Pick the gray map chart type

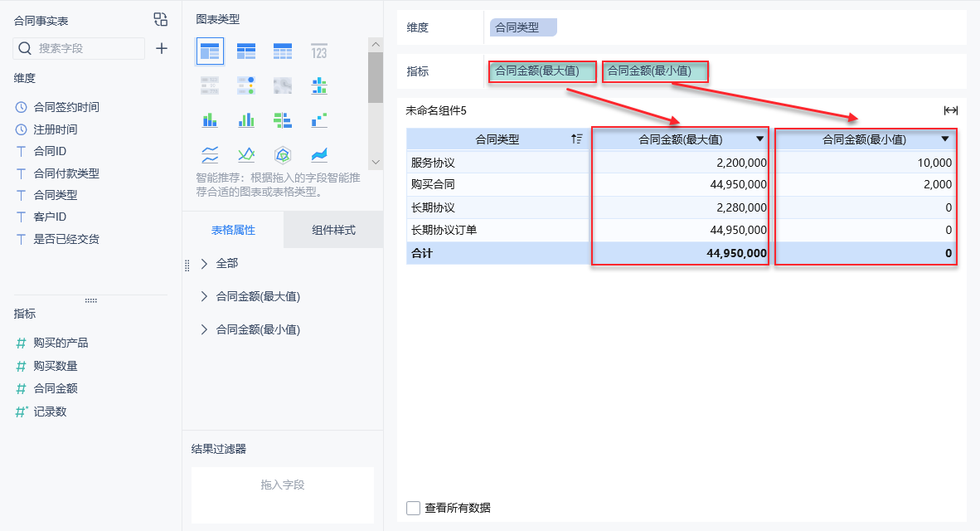283,85
